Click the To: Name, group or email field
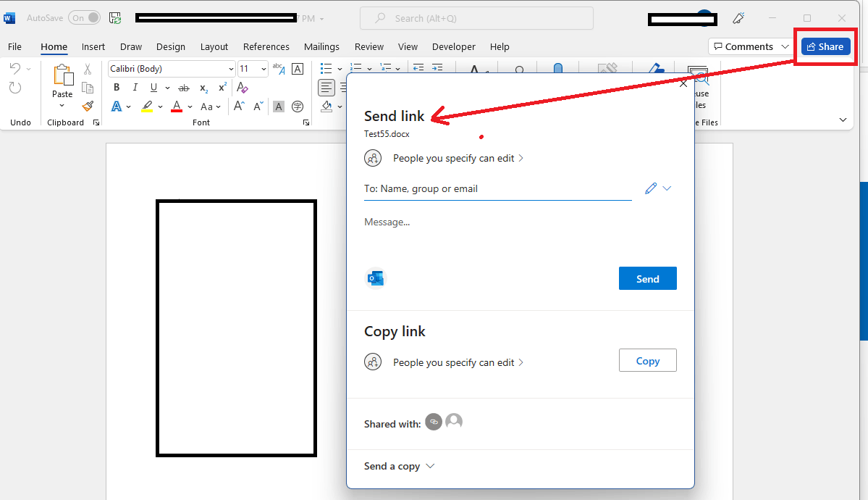Image resolution: width=868 pixels, height=500 pixels. (497, 188)
